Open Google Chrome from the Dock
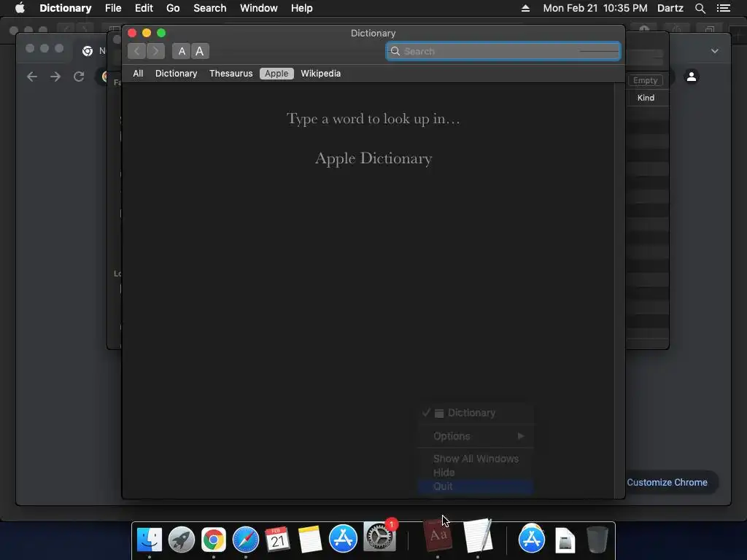The width and height of the screenshot is (747, 560). [214, 539]
